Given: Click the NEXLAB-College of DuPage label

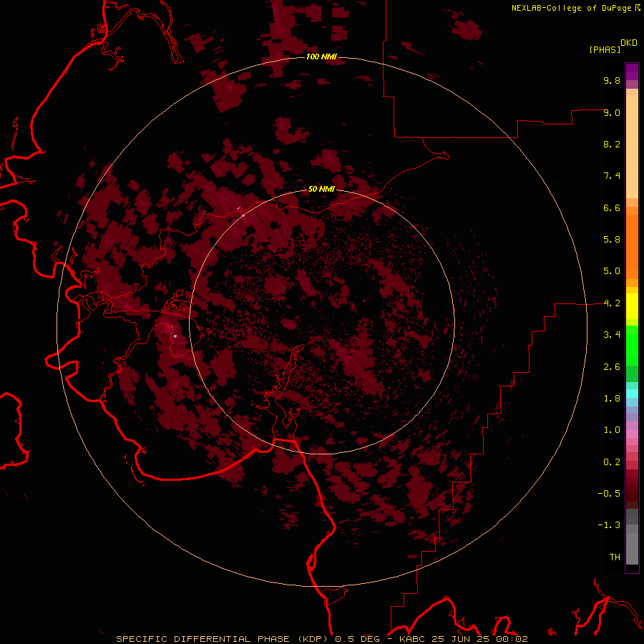Looking at the screenshot, I should (x=572, y=8).
